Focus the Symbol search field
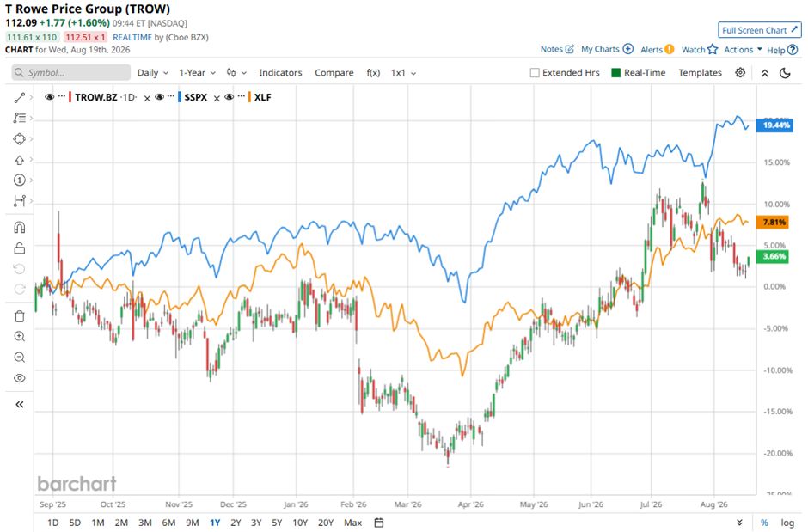The width and height of the screenshot is (808, 532). (x=71, y=72)
